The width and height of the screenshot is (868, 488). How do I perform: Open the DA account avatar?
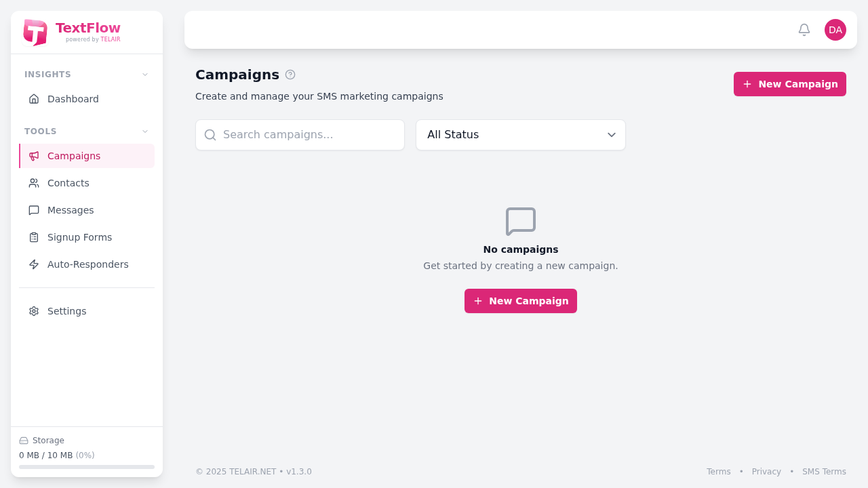point(835,30)
